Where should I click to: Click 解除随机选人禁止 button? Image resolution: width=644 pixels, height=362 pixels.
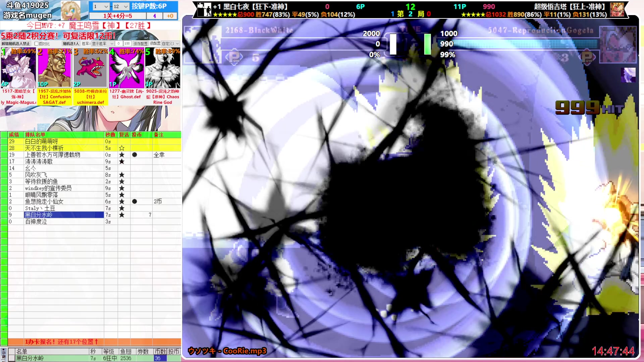16,44
